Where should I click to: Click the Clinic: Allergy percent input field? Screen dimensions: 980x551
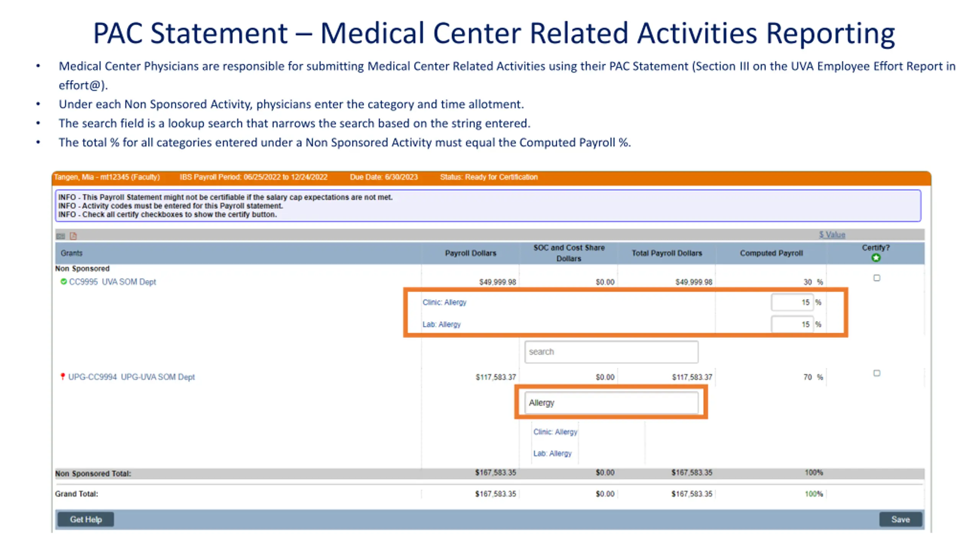(x=792, y=302)
